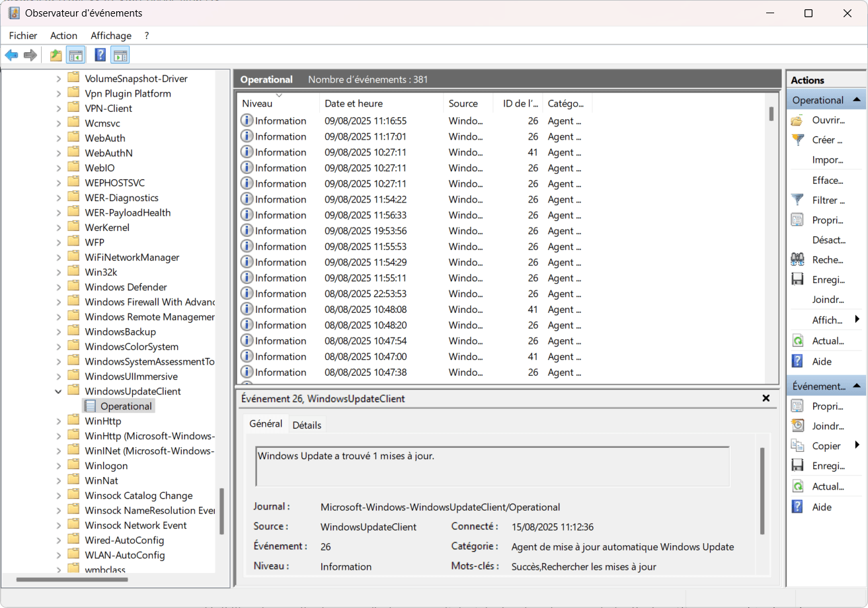Collapse the WindowsUpdateClient tree node
868x608 pixels.
pos(58,391)
